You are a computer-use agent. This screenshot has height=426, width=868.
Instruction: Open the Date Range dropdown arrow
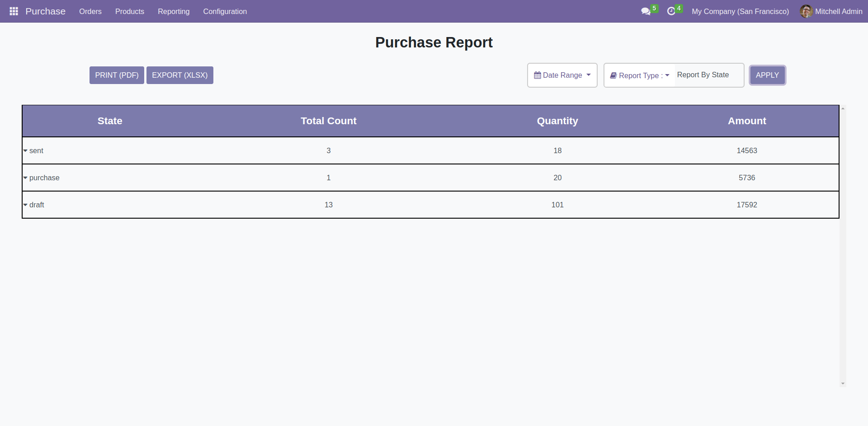(x=589, y=75)
